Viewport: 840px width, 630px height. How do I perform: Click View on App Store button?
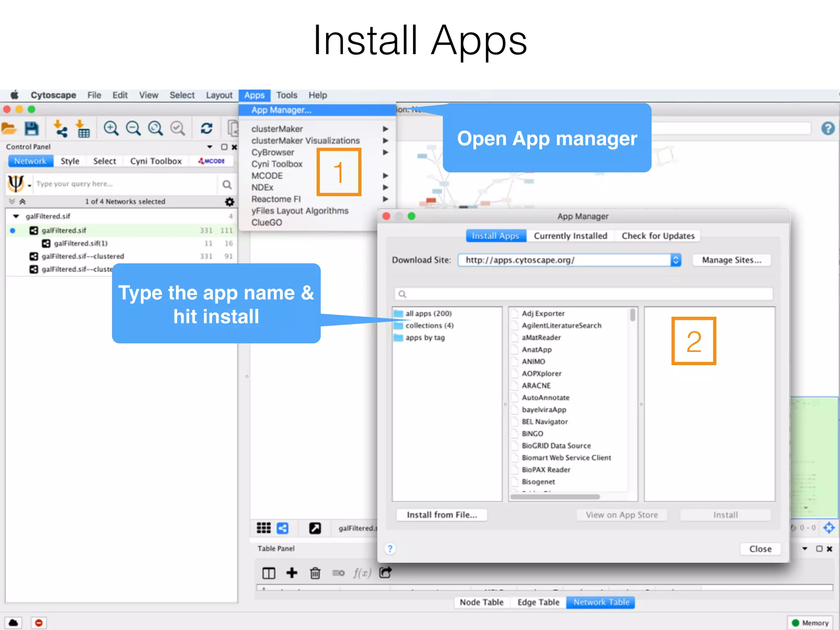coord(622,515)
